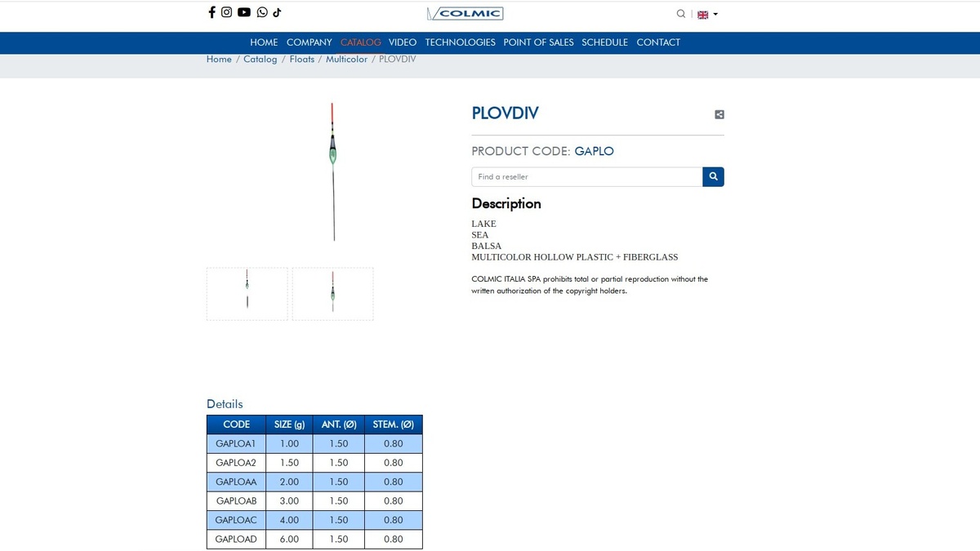Click size value 2.00
The width and height of the screenshot is (980, 551).
pos(290,482)
